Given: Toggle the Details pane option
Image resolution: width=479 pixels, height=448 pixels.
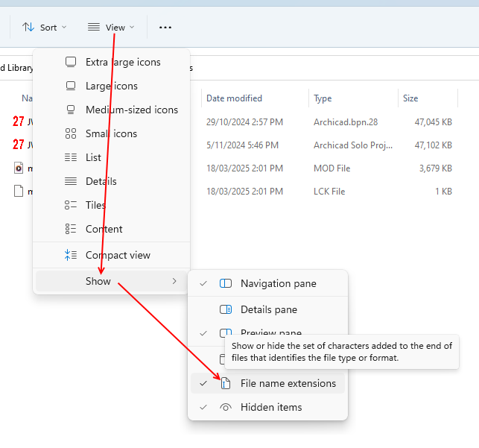Looking at the screenshot, I should 267,309.
